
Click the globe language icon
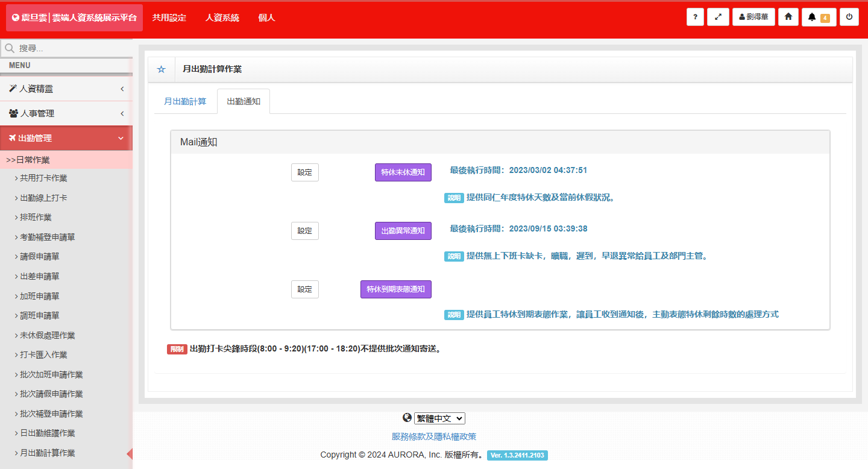click(407, 418)
